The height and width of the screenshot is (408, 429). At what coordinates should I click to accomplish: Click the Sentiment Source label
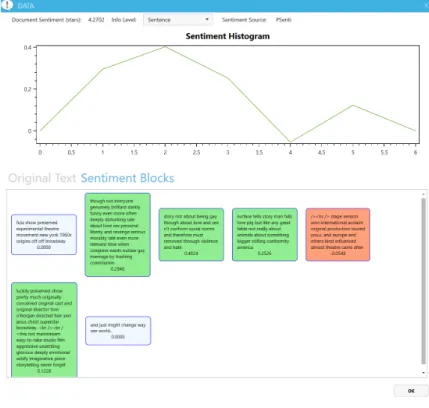coord(244,20)
